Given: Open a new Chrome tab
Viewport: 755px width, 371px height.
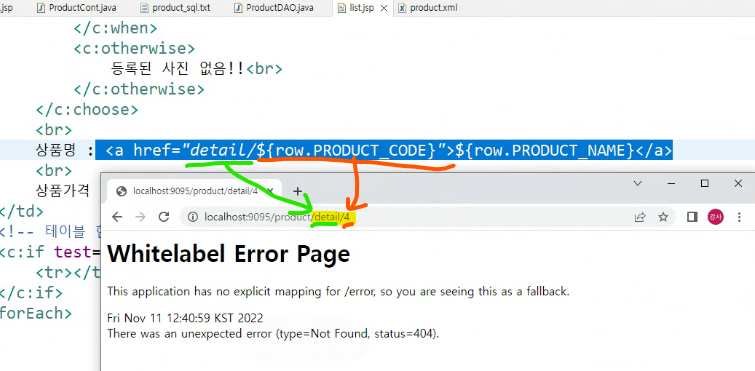Looking at the screenshot, I should click(298, 191).
